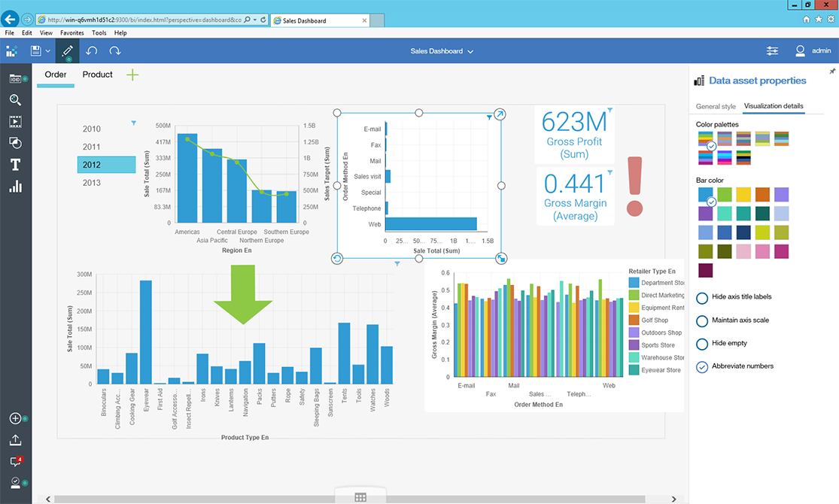The height and width of the screenshot is (504, 839).
Task: Open the media widget tool
Action: (x=15, y=120)
